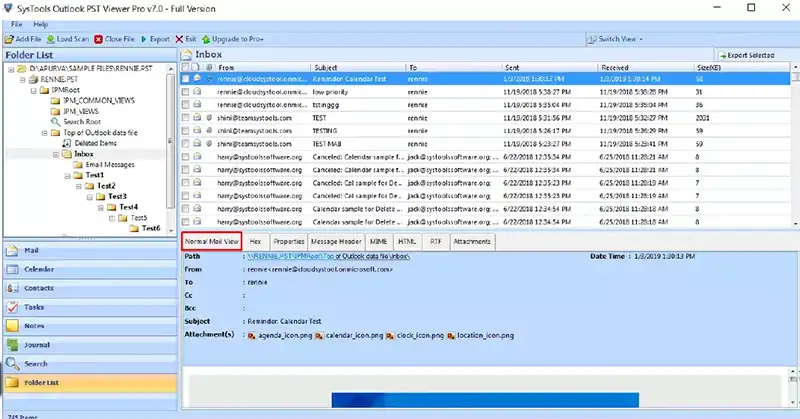The width and height of the screenshot is (800, 419).
Task: Check the box for the last email, 'Calendar sample for Delete'
Action: (185, 222)
